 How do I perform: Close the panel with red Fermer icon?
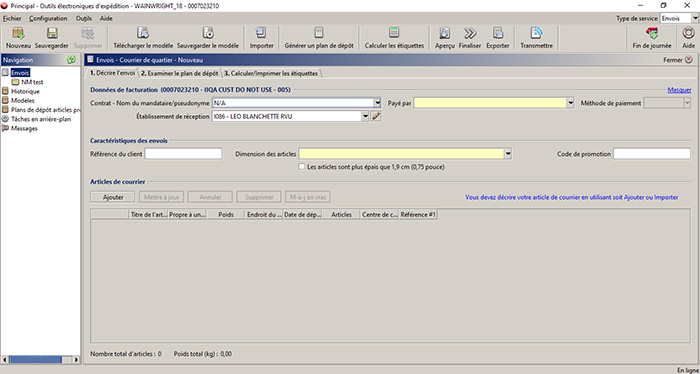tap(688, 60)
